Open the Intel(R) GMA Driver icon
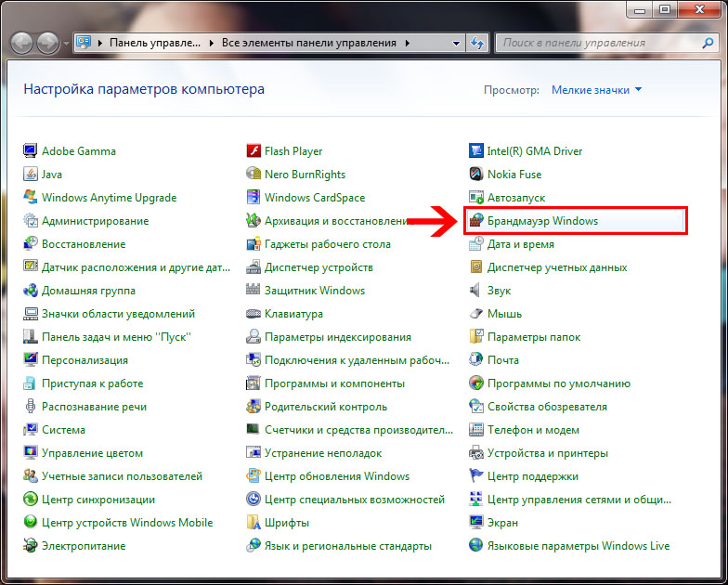Screen dimensions: 728x585 [x=475, y=150]
